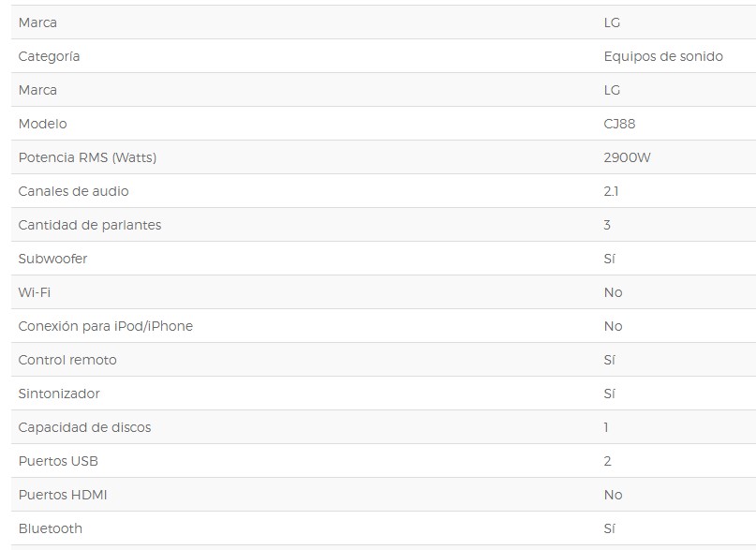Select the Equipos de sonido value

point(663,56)
